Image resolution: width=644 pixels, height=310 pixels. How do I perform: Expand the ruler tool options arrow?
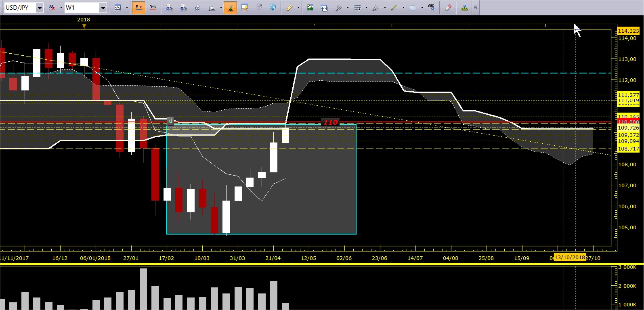[298, 8]
